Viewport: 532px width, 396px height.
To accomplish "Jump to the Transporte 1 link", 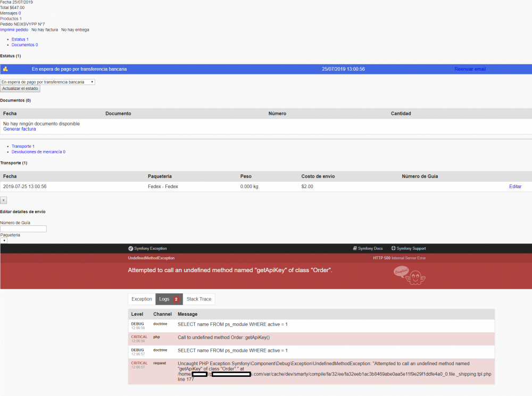I will tap(23, 147).
